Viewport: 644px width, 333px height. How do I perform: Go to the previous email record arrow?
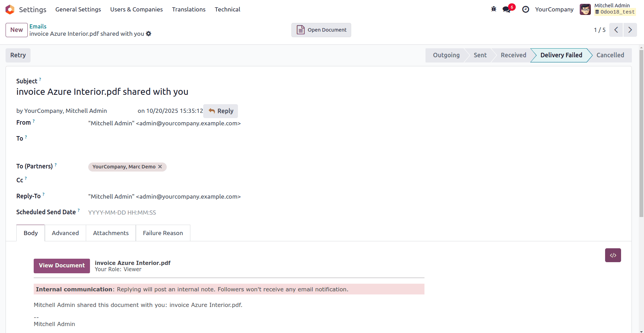point(616,30)
